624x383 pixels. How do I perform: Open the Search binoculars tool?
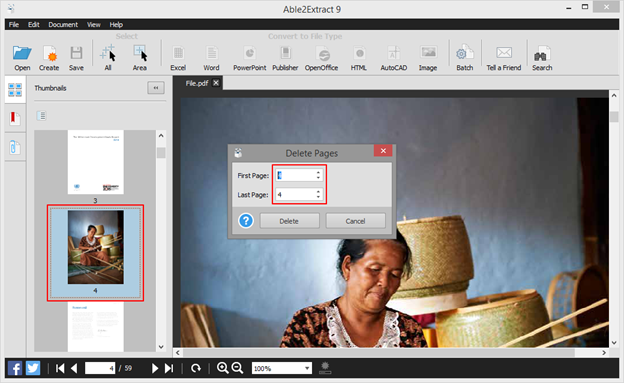pyautogui.click(x=542, y=53)
